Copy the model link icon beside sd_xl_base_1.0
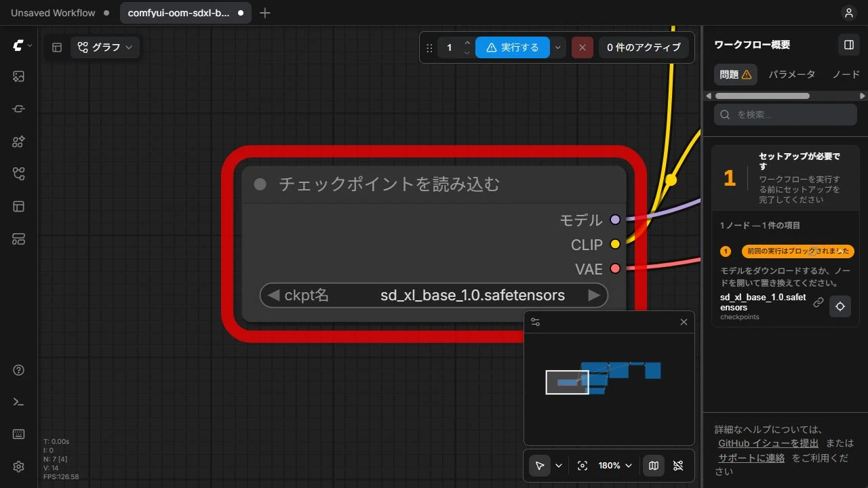Viewport: 868px width, 488px height. click(x=818, y=303)
